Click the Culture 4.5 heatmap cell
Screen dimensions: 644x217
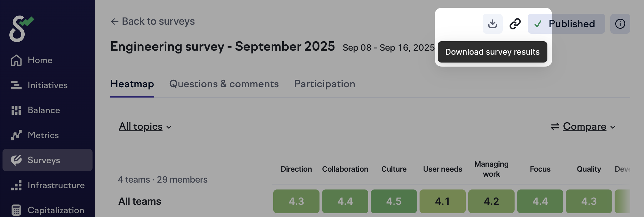pos(394,201)
